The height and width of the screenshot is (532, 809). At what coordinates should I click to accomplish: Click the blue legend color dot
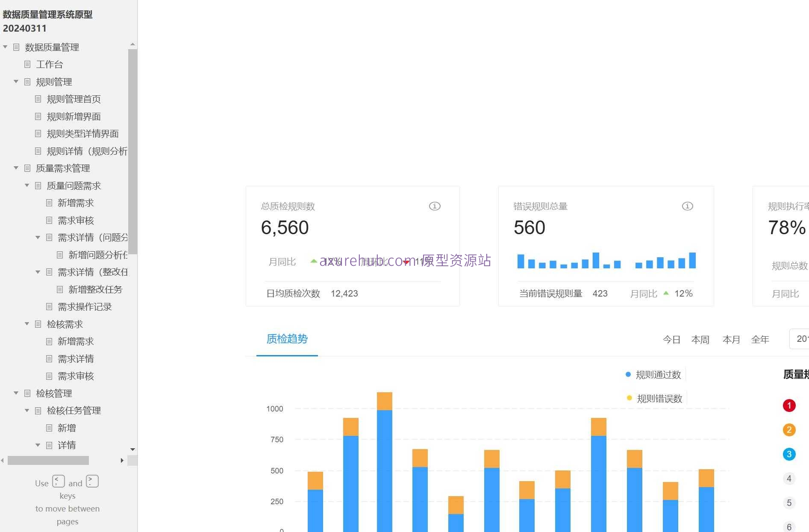(x=628, y=374)
